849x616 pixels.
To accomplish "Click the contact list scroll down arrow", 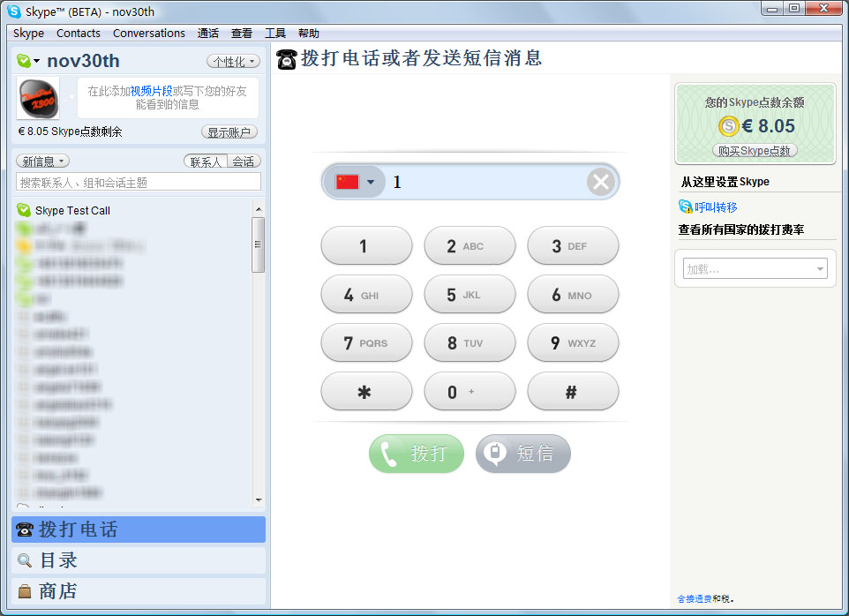I will (259, 500).
